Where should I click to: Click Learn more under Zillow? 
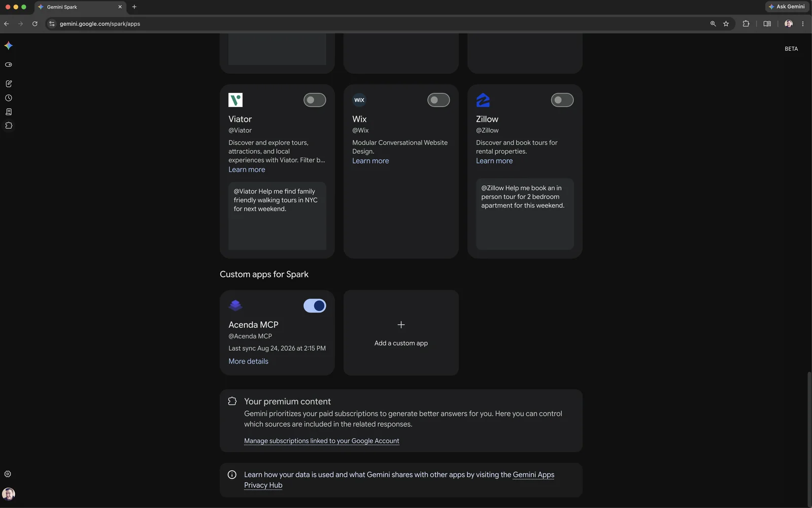click(x=494, y=161)
